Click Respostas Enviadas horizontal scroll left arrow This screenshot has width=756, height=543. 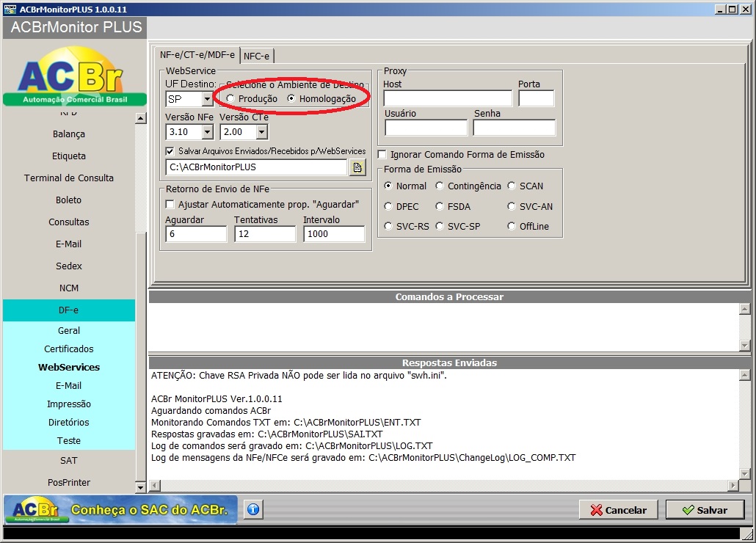[x=155, y=485]
